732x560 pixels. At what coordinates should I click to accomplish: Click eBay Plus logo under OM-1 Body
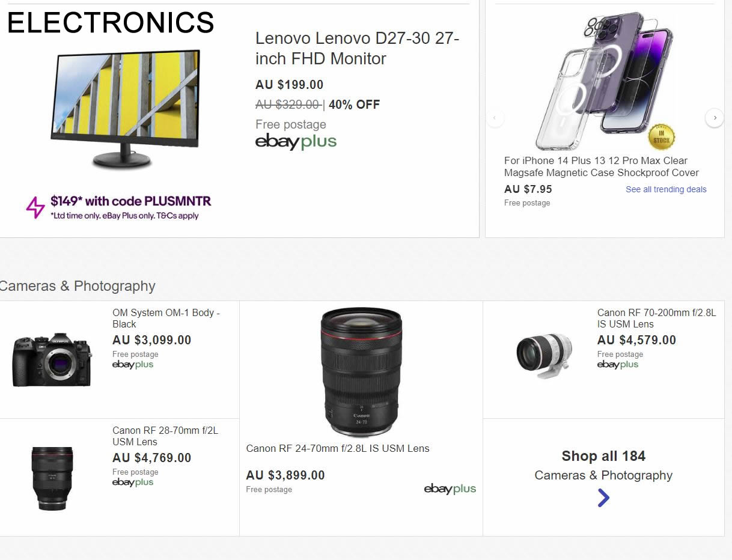(x=133, y=365)
